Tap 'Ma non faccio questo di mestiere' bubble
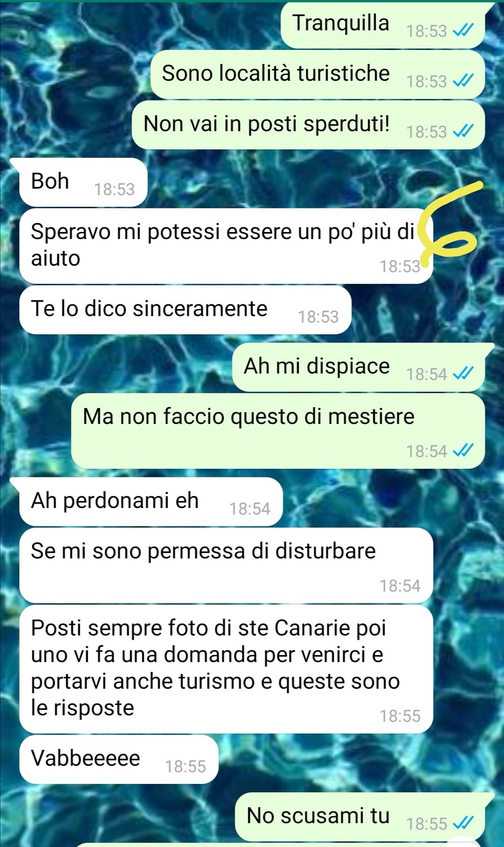Screen dimensions: 504x847 click(278, 431)
